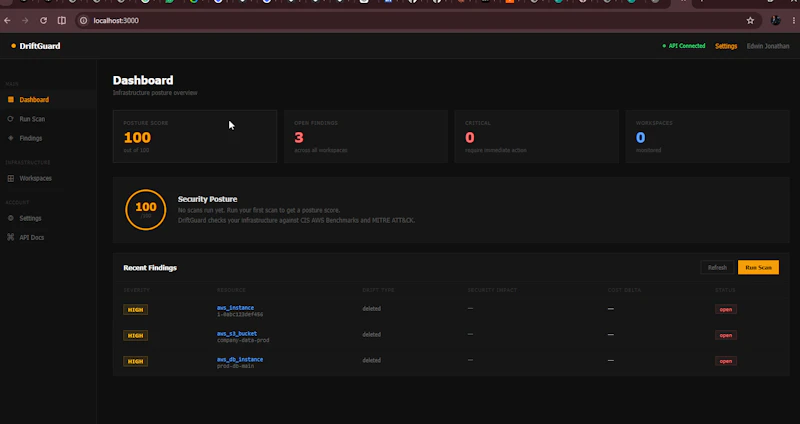Open the aws_s3_bucket resource link
Screen dimensions: 800x424
[x=237, y=334]
